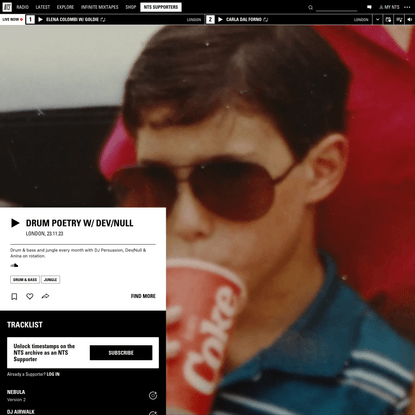
Task: Mute the live radio volume
Action: click(410, 20)
